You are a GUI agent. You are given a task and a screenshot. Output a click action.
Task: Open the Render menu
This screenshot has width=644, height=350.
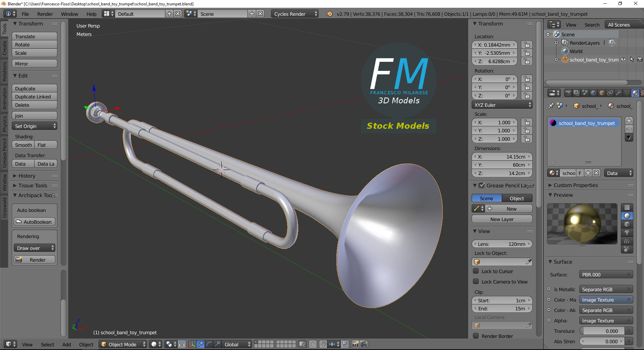[45, 14]
